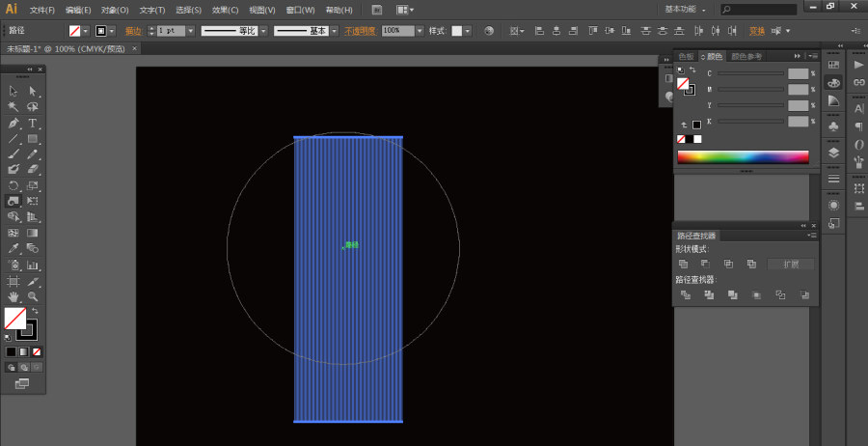Select the Pen tool

(x=14, y=123)
